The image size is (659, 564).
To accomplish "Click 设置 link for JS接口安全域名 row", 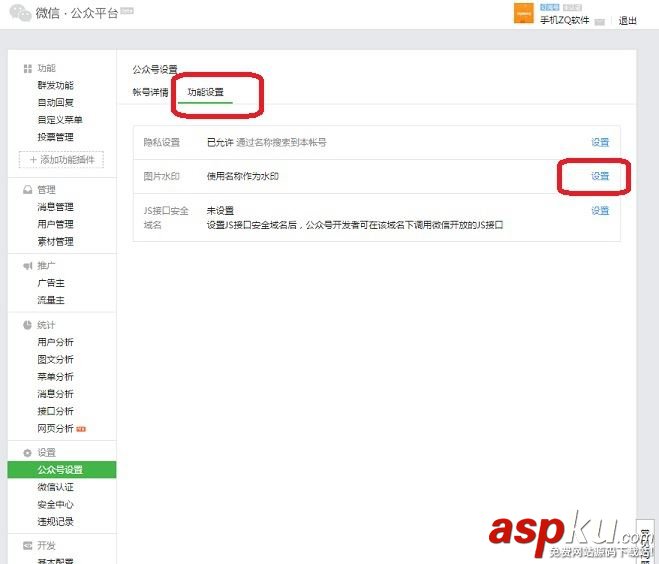I will pos(600,211).
